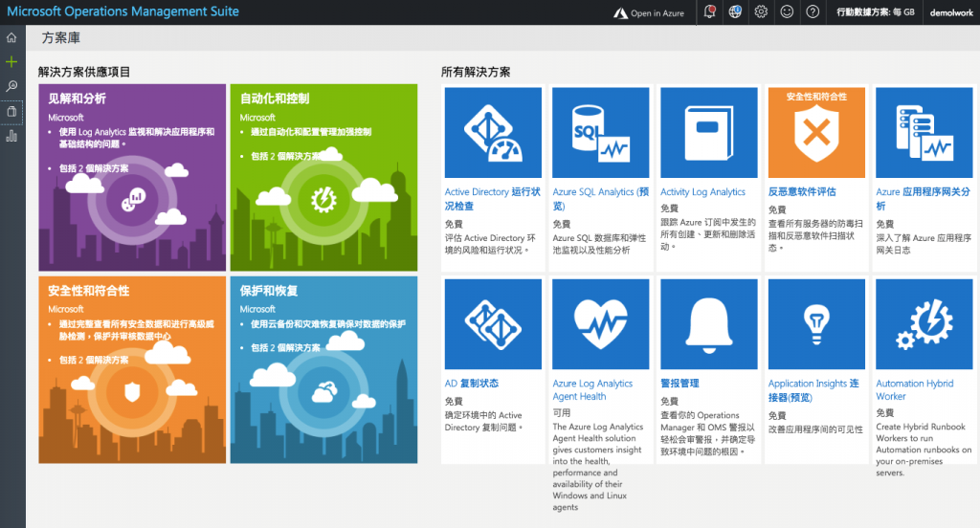Open the purple 见解和分析 offering tile
This screenshot has height=528, width=980.
pyautogui.click(x=132, y=178)
